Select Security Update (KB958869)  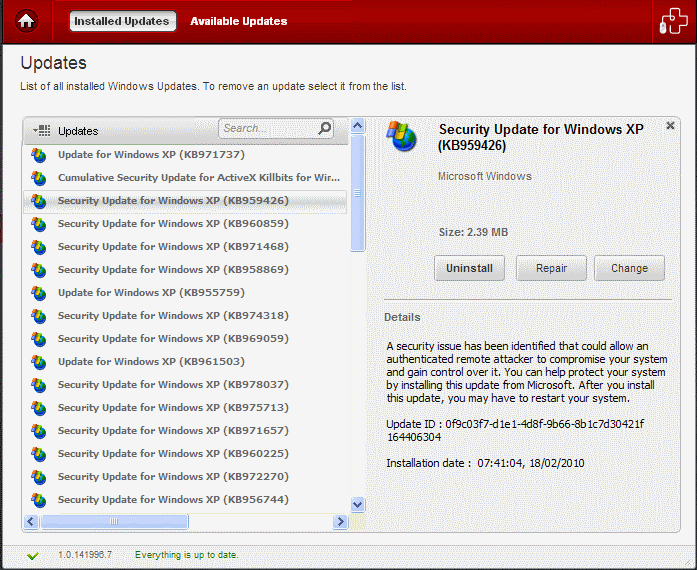[185, 270]
